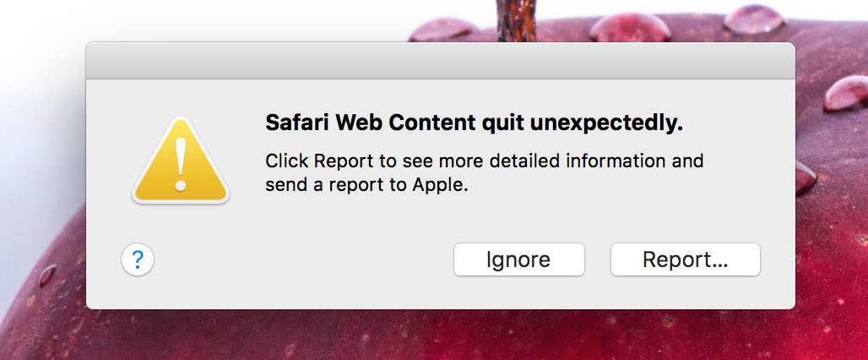Click the 'Click Report to see more' text line
This screenshot has width=868, height=360.
coord(484,161)
